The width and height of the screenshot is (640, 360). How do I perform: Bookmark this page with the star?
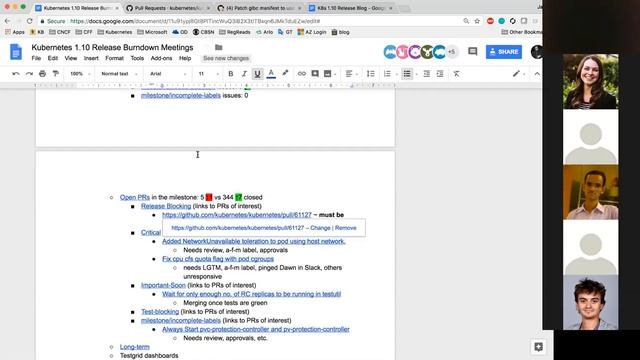[477, 21]
